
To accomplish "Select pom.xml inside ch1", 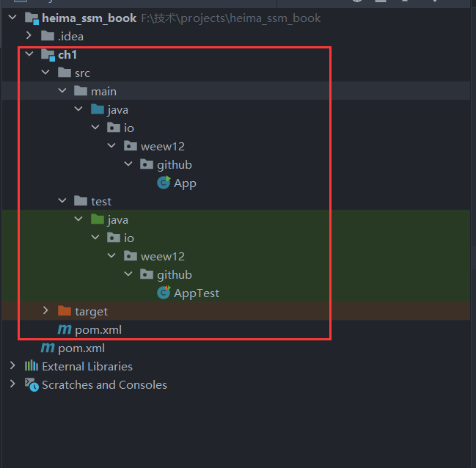I will coord(98,330).
